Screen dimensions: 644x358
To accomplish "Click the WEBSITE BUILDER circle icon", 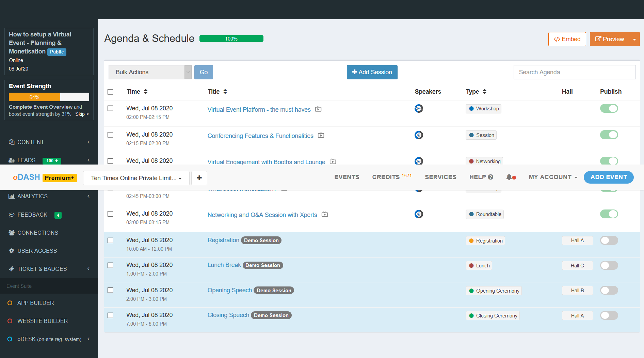I will pos(10,321).
